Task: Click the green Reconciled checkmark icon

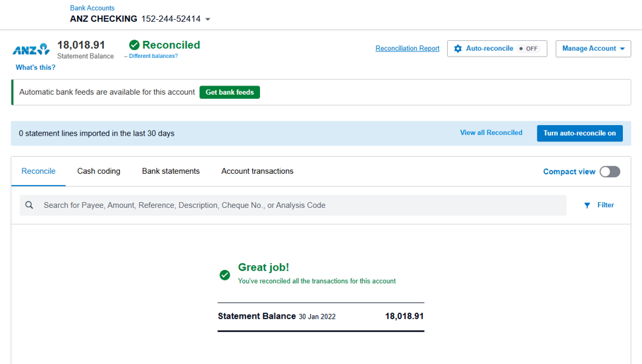Action: click(134, 45)
